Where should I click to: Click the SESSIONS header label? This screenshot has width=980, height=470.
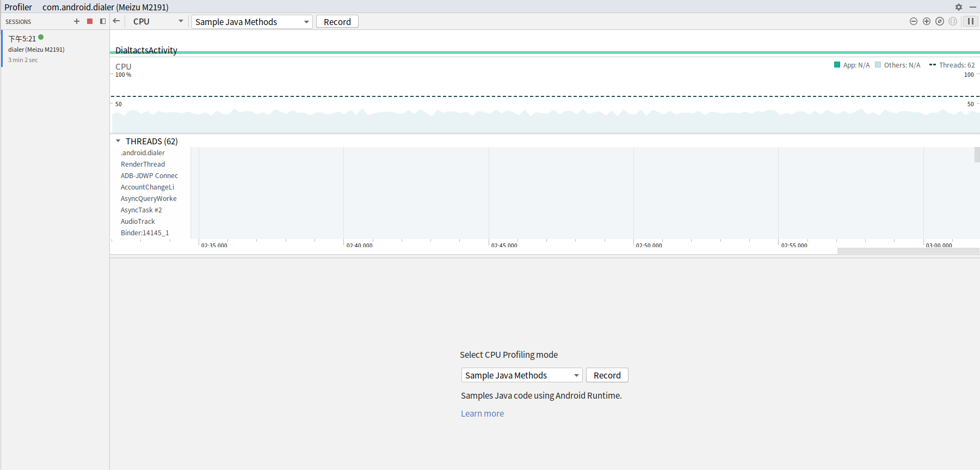pos(19,22)
